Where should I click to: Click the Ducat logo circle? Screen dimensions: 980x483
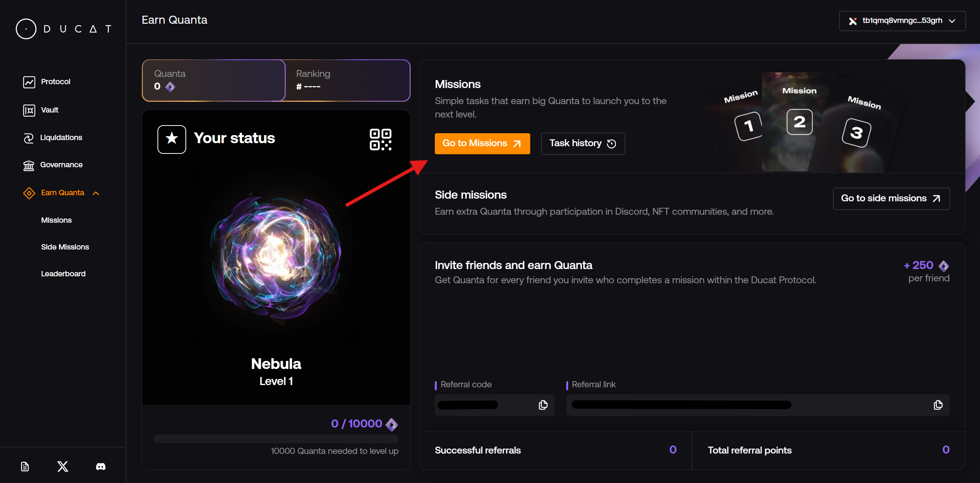(x=26, y=29)
